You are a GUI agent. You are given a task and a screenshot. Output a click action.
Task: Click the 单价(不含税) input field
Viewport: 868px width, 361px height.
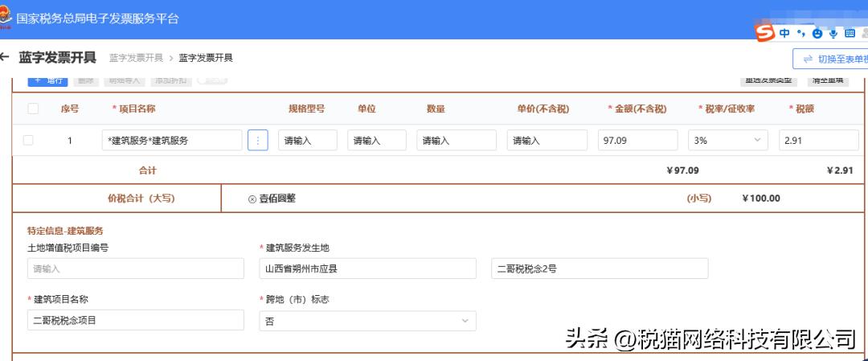click(547, 140)
